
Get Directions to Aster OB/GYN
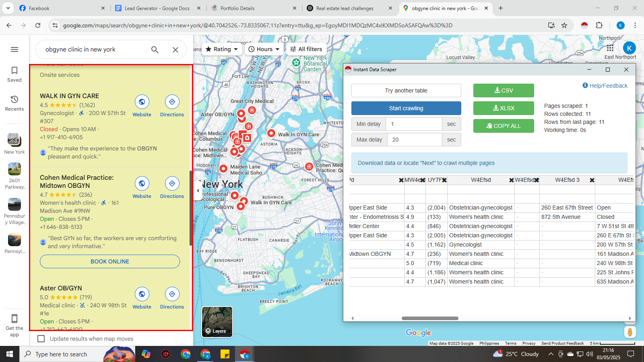pyautogui.click(x=172, y=298)
